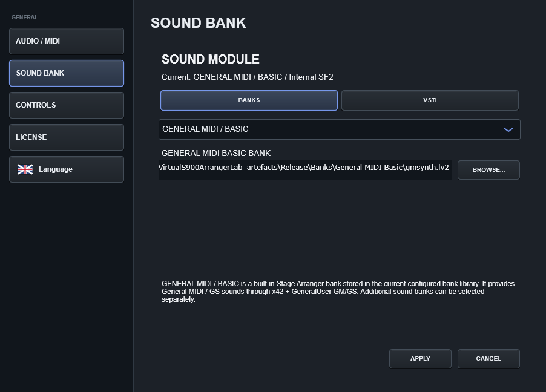This screenshot has height=392, width=546.
Task: Select the Sound Bank sidebar item
Action: [67, 73]
